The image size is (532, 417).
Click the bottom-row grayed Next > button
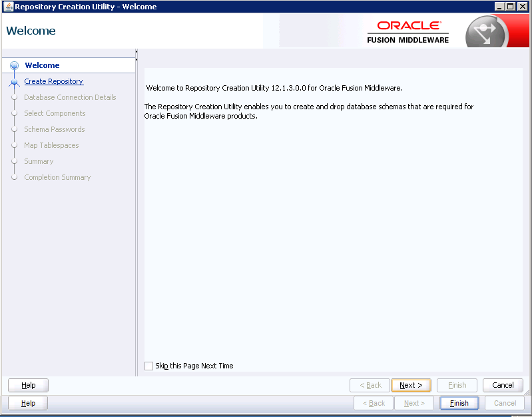click(414, 403)
